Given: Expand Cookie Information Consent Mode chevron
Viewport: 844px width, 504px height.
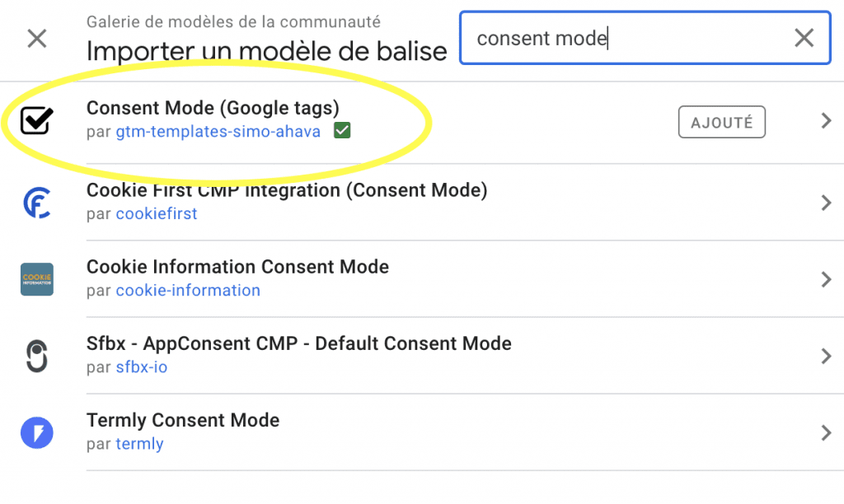Looking at the screenshot, I should point(826,279).
